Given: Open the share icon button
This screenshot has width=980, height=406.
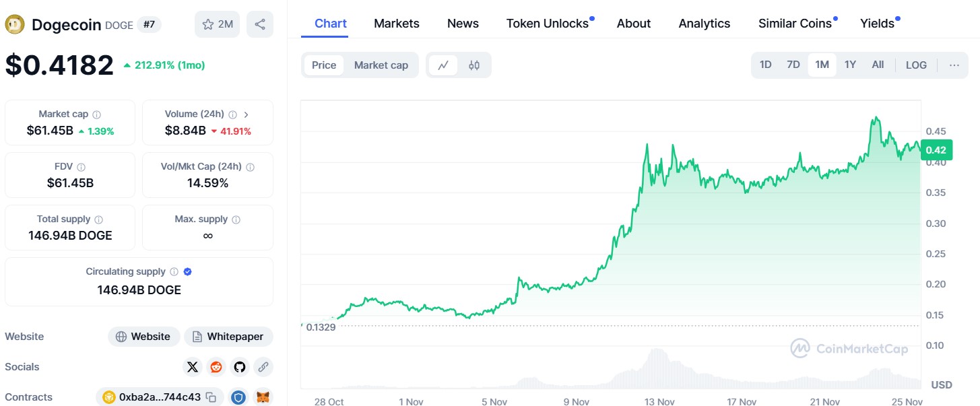Looking at the screenshot, I should 260,24.
